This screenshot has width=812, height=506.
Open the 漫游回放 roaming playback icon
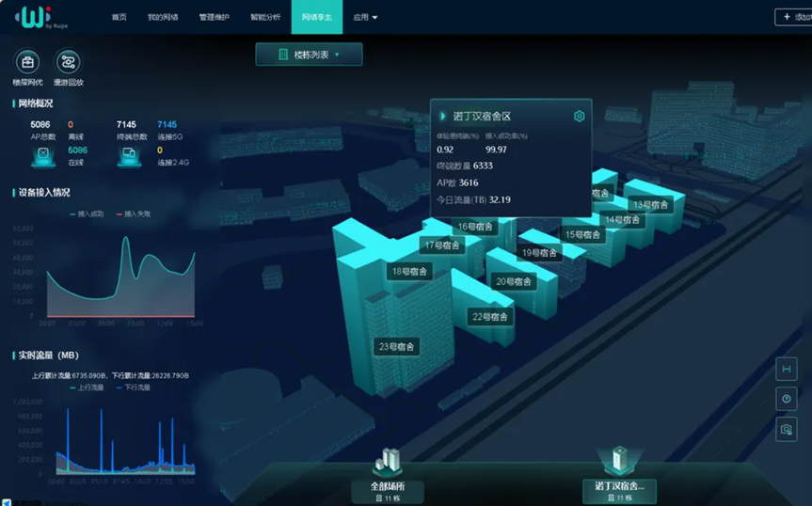(x=68, y=63)
